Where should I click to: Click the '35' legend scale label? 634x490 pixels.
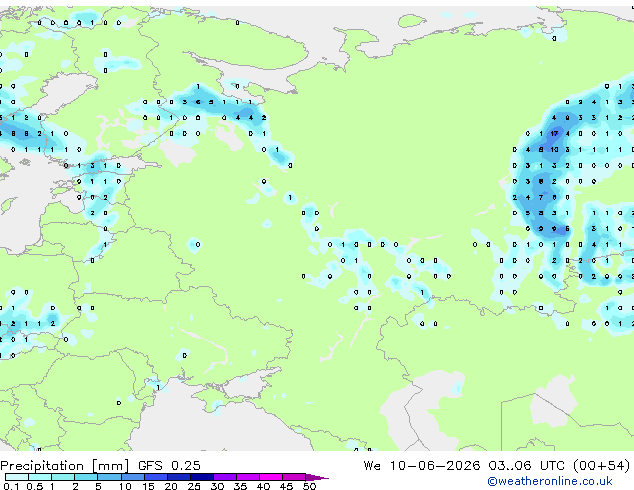coord(240,486)
